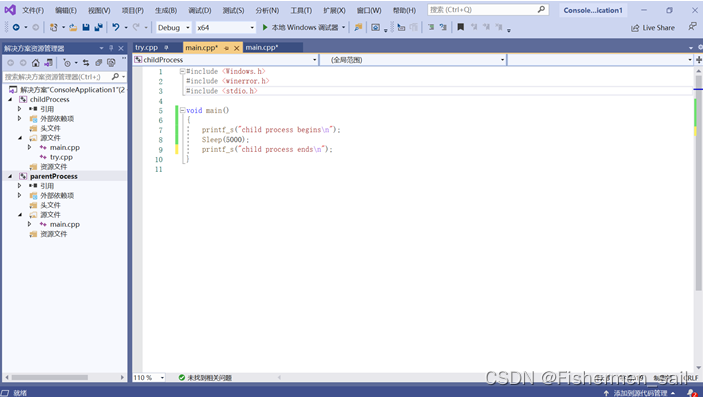703x397 pixels.
Task: Click the save all files icon
Action: (x=98, y=27)
